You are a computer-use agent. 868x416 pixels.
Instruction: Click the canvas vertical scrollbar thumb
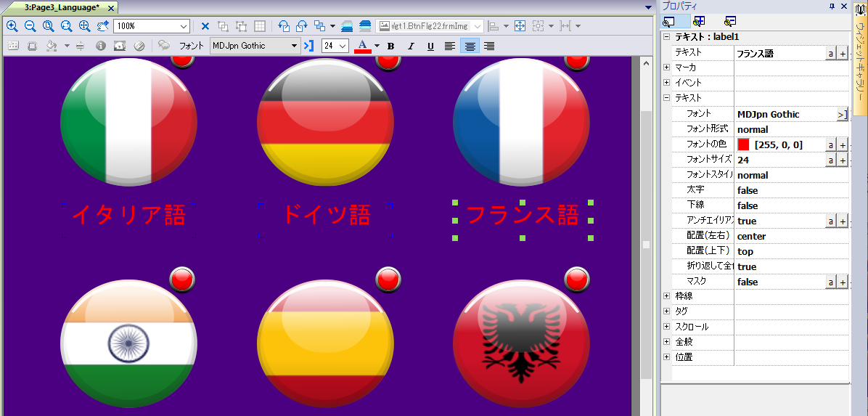click(646, 244)
